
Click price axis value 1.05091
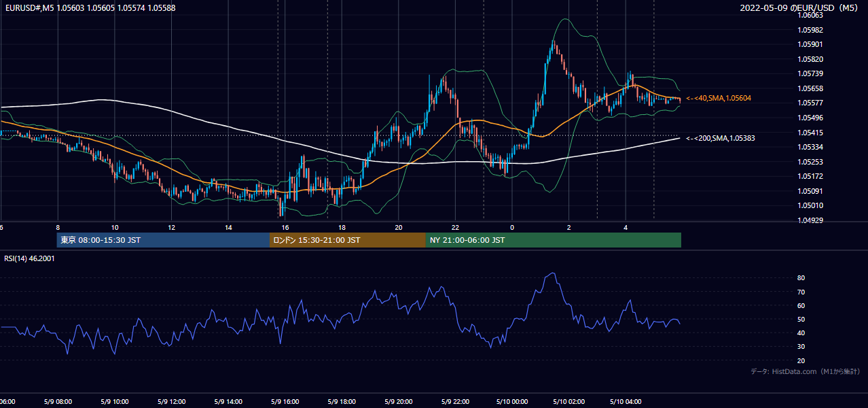pos(810,191)
